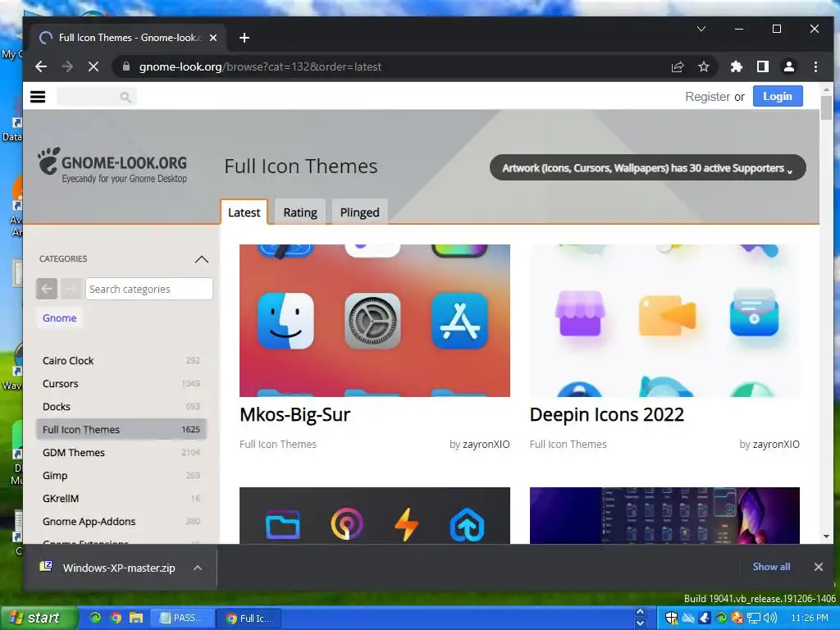Select the Full Icon Themes category

pyautogui.click(x=121, y=429)
